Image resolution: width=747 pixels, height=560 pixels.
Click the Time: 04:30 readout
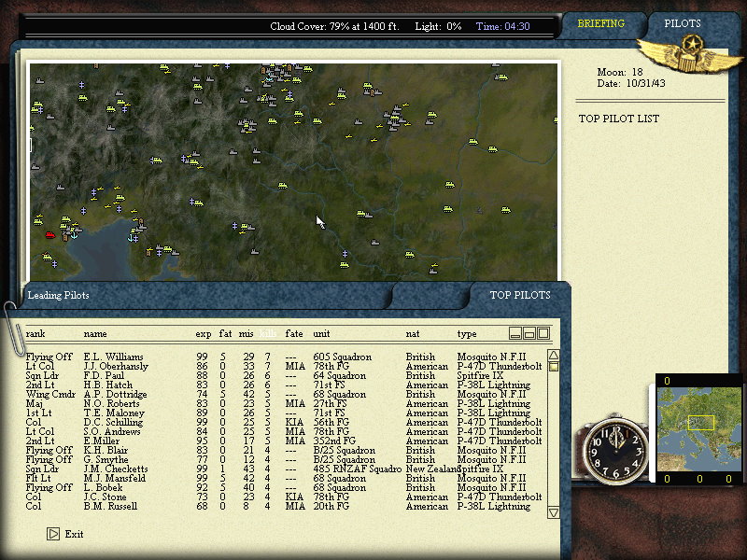502,27
